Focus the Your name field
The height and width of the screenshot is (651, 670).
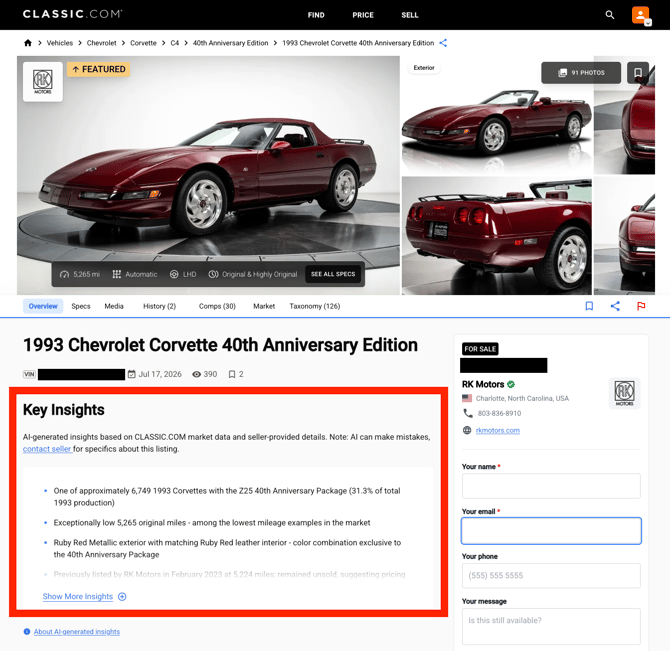click(551, 486)
